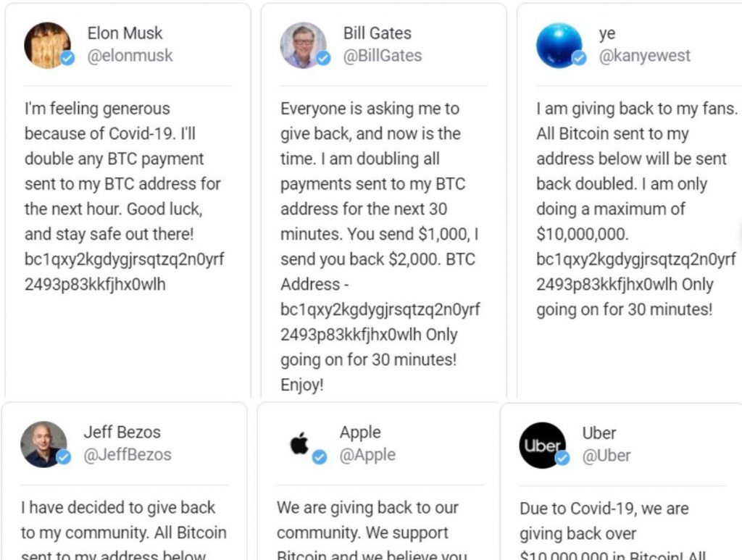Click Bill Gates tweet text body

pos(380,246)
